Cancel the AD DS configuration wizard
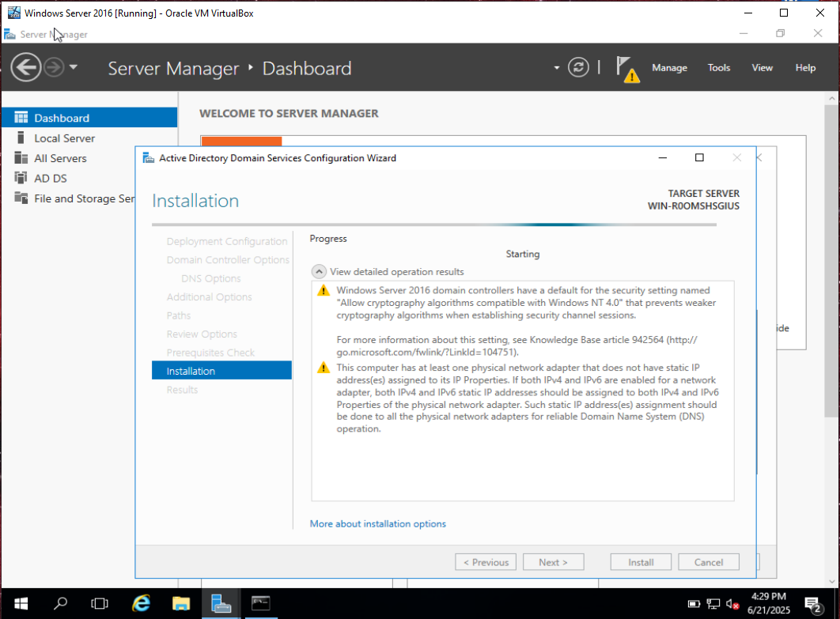 (x=709, y=562)
